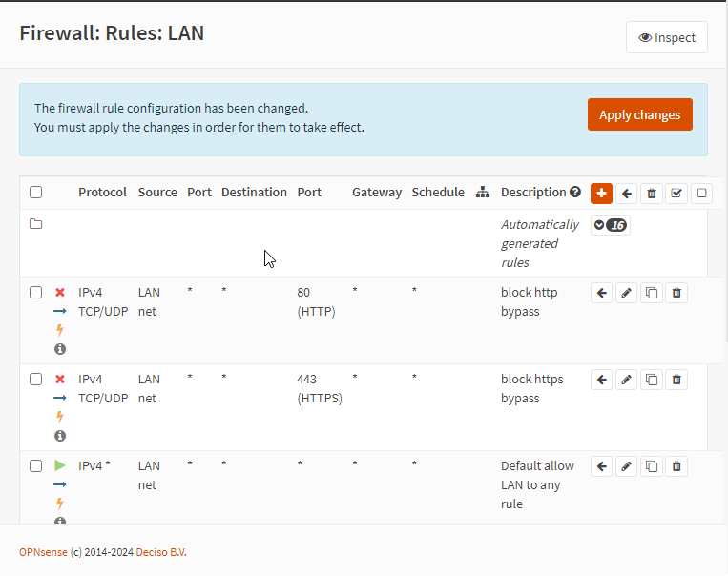Open the Description column help icon
Viewport: 728px width, 576px height.
(575, 192)
